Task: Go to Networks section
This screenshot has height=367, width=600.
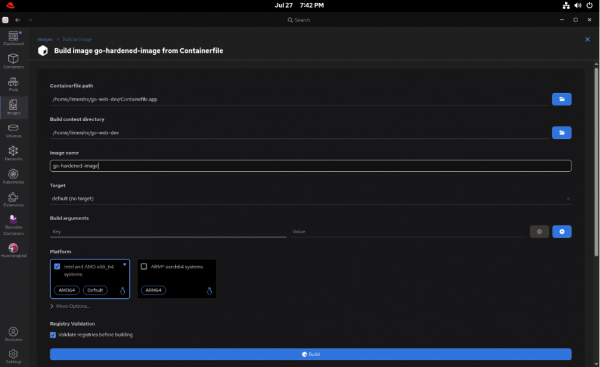Action: coord(13,153)
